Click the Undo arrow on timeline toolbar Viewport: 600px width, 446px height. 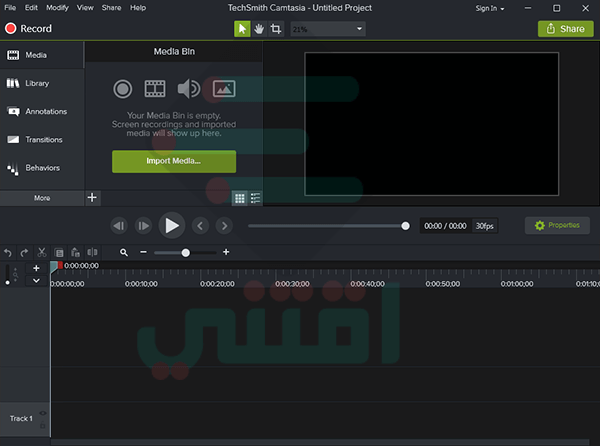pos(8,252)
